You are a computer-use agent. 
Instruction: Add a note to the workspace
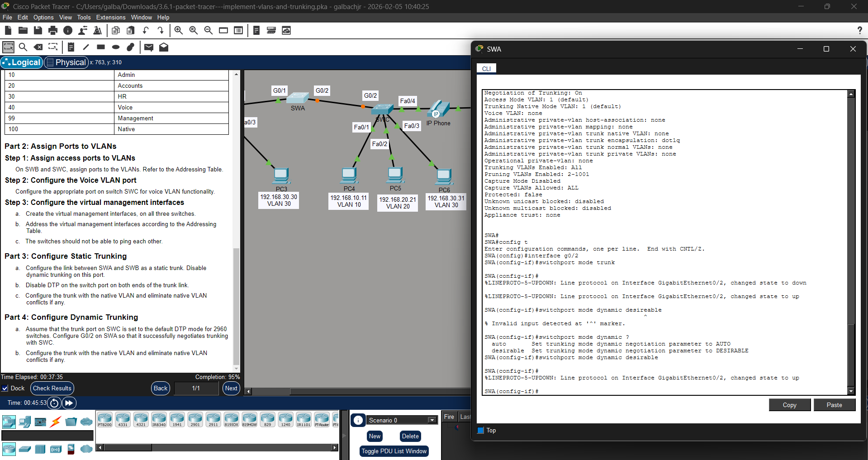(71, 47)
